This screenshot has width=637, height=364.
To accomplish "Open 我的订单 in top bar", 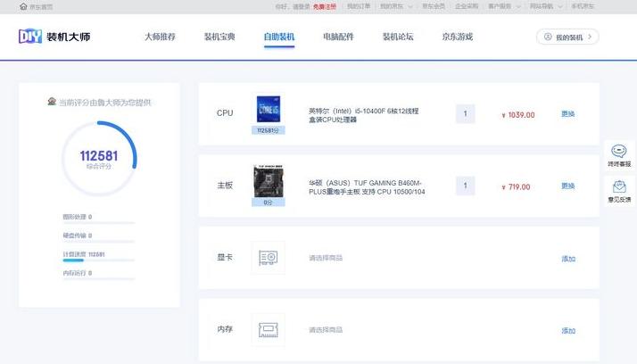I will tap(359, 6).
